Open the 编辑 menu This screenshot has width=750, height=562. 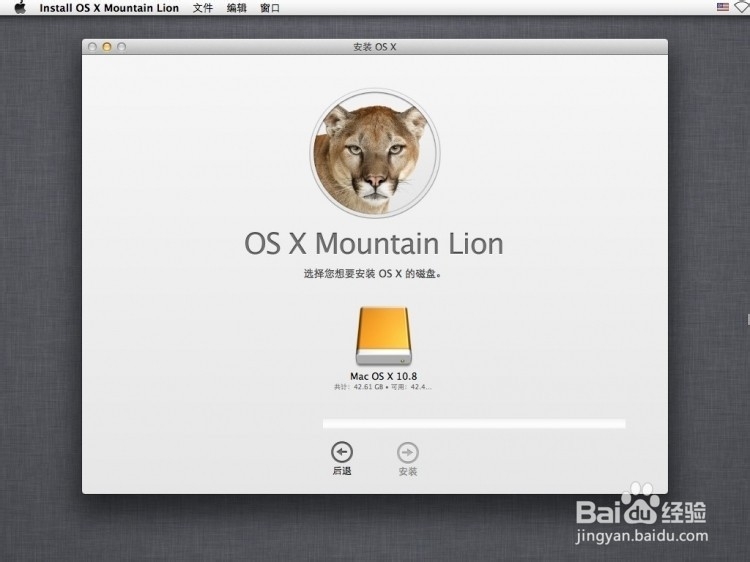pos(236,8)
